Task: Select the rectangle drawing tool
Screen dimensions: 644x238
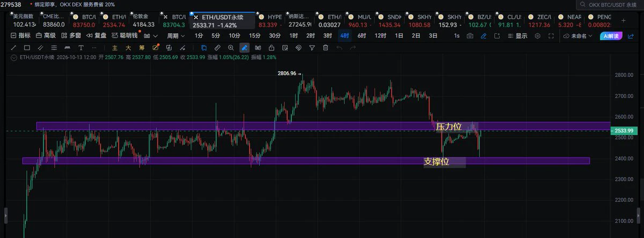Action: point(27,47)
